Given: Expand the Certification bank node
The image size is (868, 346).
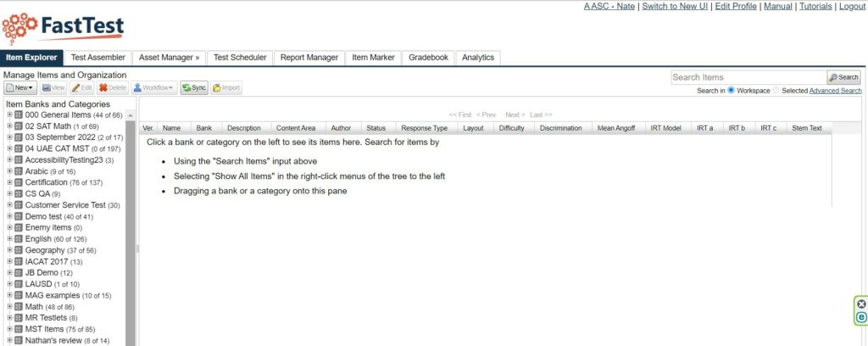Looking at the screenshot, I should tap(9, 182).
